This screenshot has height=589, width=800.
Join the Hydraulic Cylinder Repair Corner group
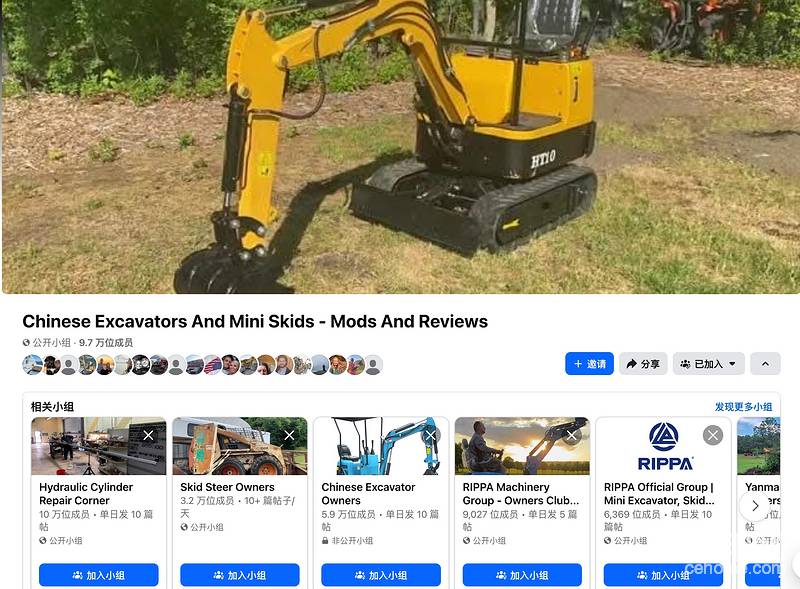[x=98, y=575]
